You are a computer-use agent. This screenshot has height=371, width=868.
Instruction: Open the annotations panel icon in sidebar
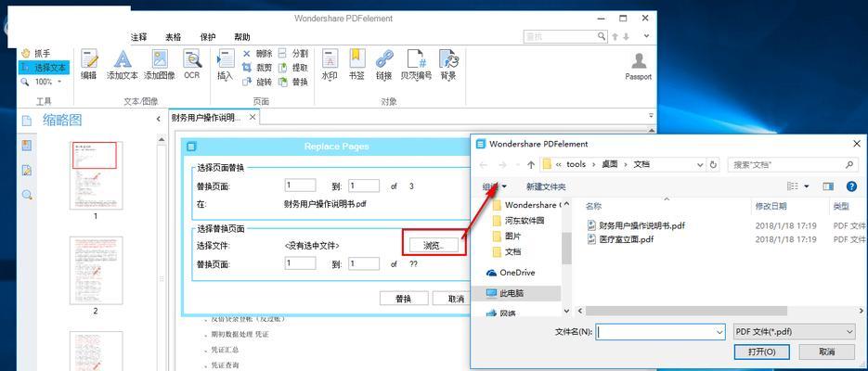27,170
